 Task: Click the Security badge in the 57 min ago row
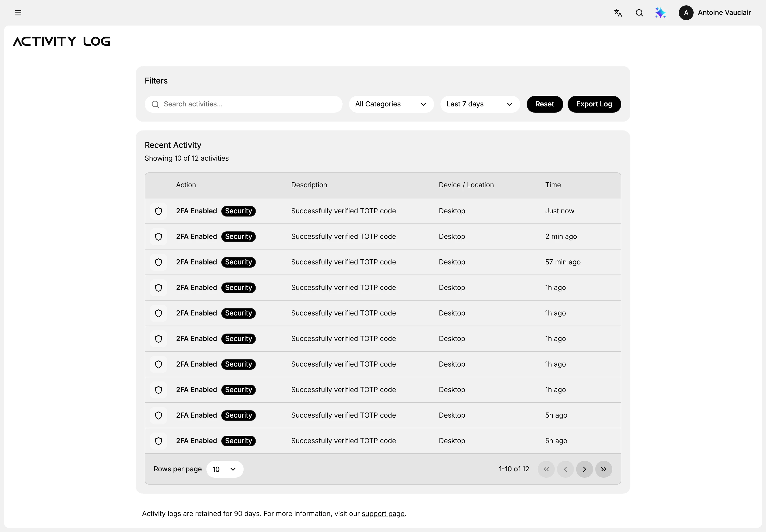[238, 262]
